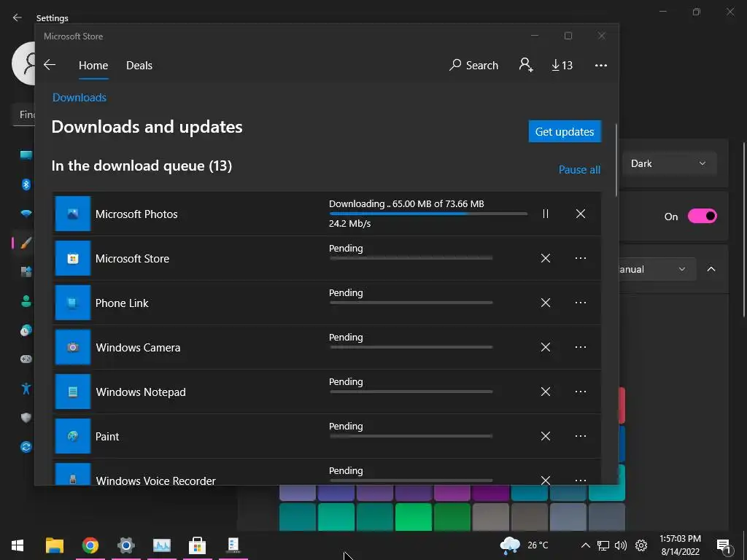Go back in Microsoft Store

coord(50,65)
